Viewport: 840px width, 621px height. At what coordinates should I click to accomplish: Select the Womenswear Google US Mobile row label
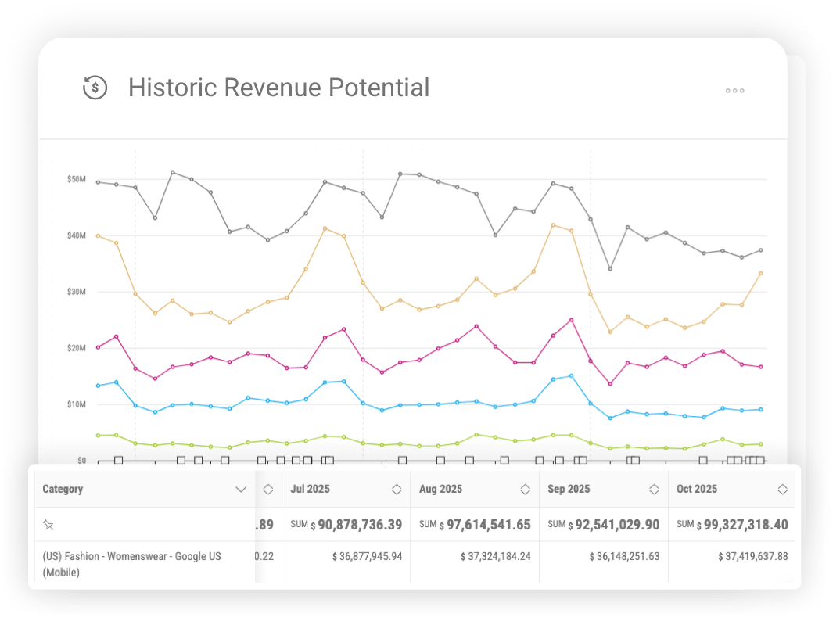pyautogui.click(x=131, y=562)
